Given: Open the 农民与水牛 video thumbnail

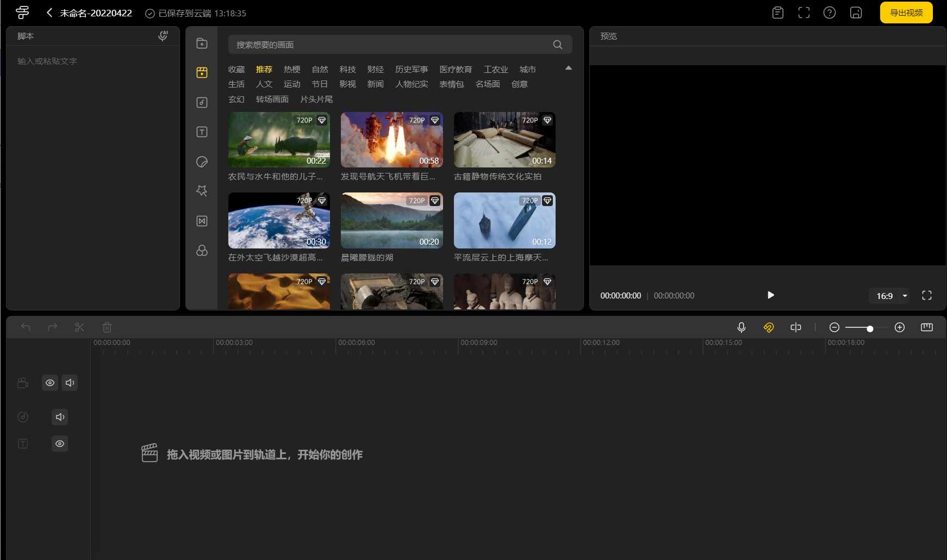Looking at the screenshot, I should coord(279,140).
